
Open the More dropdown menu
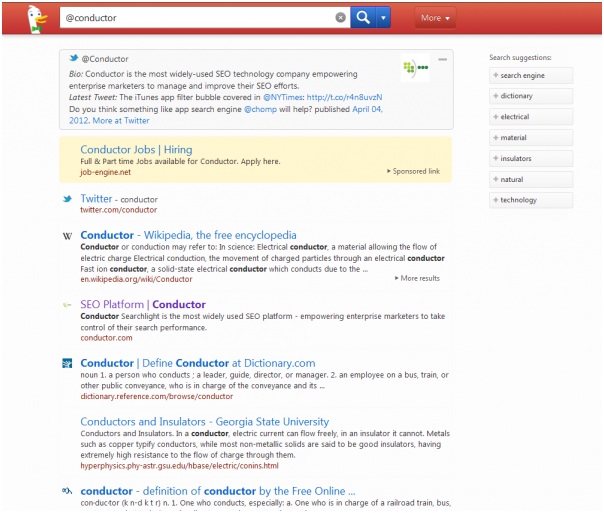coord(435,18)
